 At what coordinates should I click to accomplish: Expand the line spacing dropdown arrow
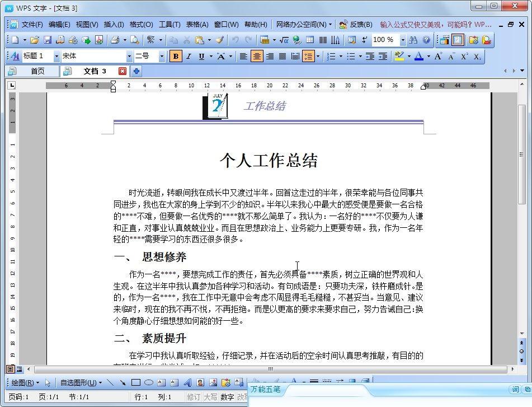[x=318, y=57]
